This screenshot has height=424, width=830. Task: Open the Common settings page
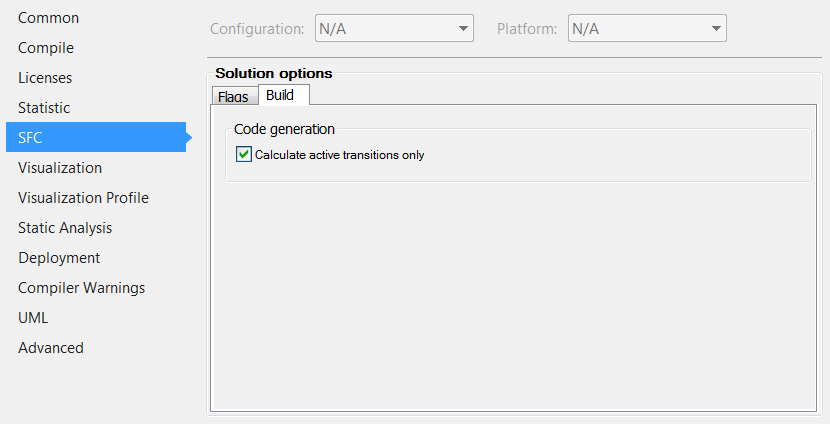coord(48,18)
